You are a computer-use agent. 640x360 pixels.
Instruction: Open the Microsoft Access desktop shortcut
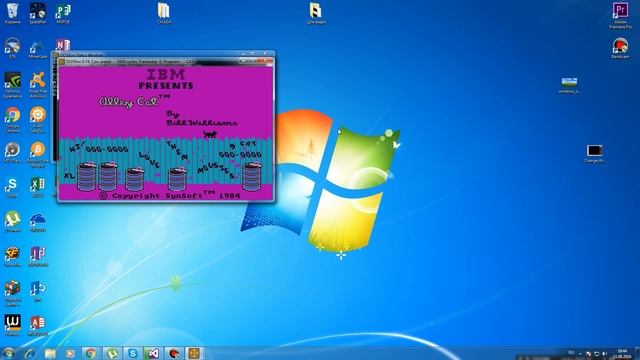tap(38, 325)
